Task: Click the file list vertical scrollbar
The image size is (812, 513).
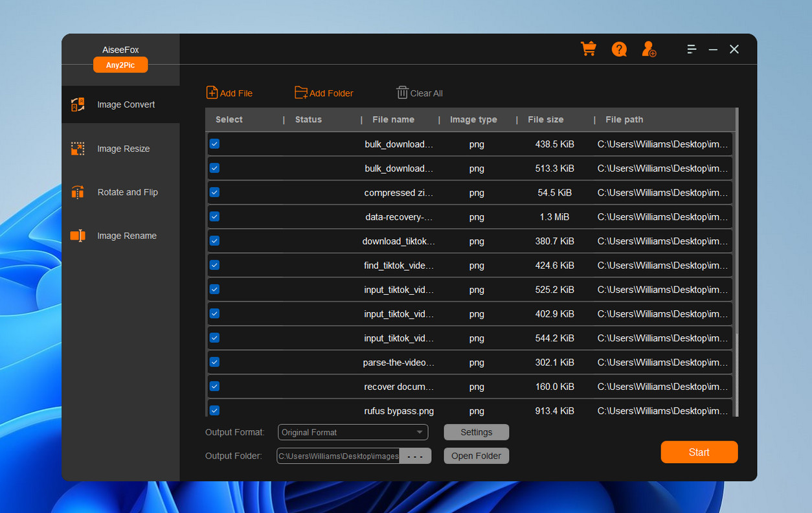Action: pyautogui.click(x=736, y=262)
